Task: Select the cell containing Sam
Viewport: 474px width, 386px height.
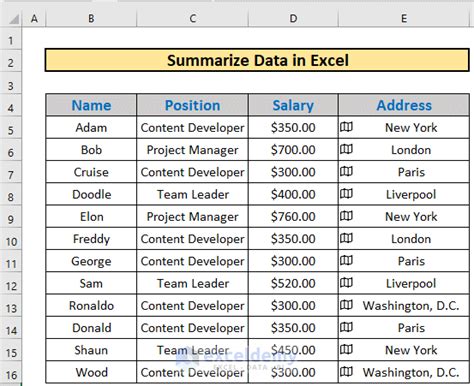Action: click(91, 283)
